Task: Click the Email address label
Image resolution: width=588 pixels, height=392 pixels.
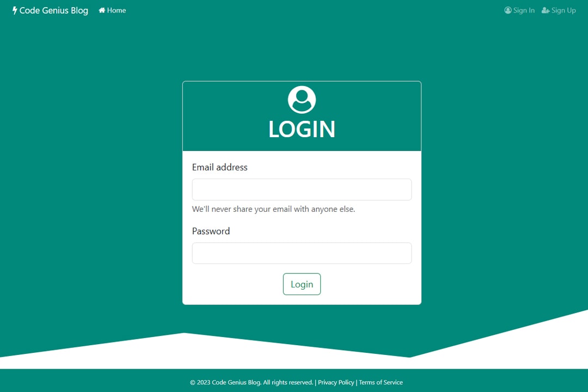Action: point(220,167)
